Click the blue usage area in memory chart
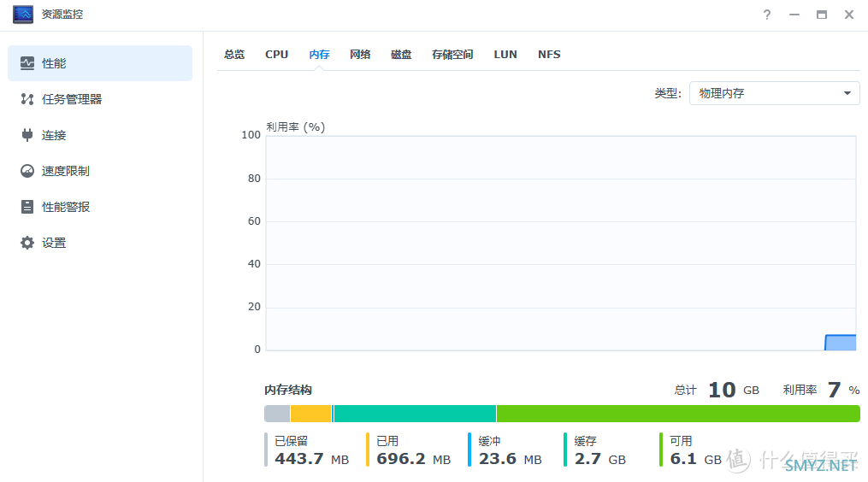This screenshot has width=868, height=482. click(x=841, y=343)
